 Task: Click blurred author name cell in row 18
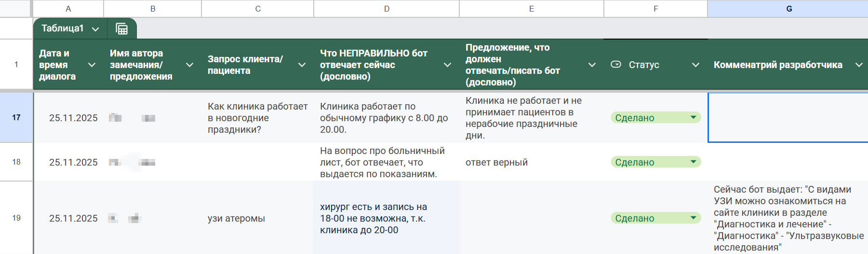[153, 162]
